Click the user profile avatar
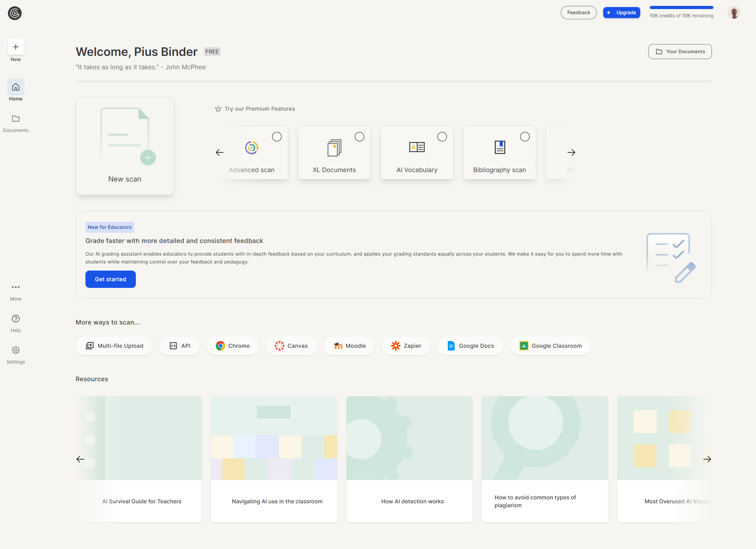 [x=734, y=13]
